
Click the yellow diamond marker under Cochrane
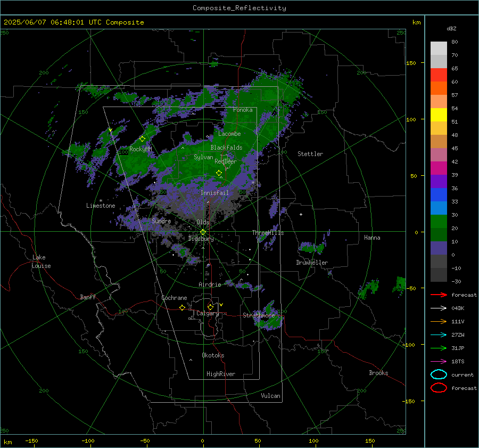182,307
